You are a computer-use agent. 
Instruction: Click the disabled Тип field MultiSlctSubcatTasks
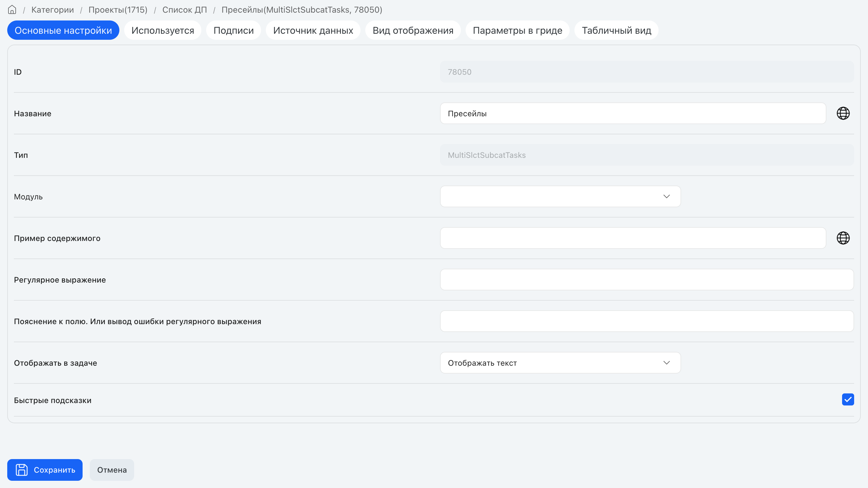click(647, 155)
